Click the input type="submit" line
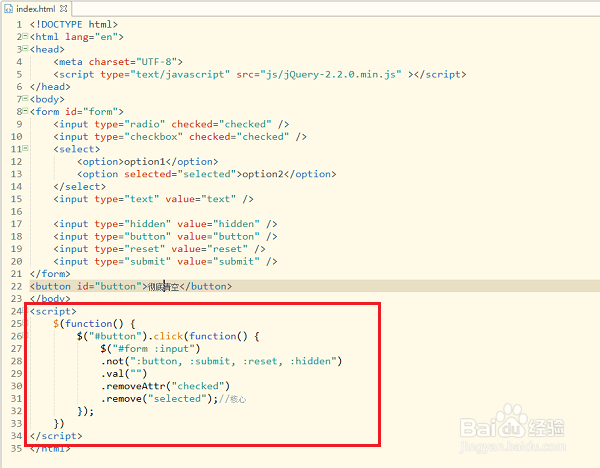600x468 pixels. (165, 261)
